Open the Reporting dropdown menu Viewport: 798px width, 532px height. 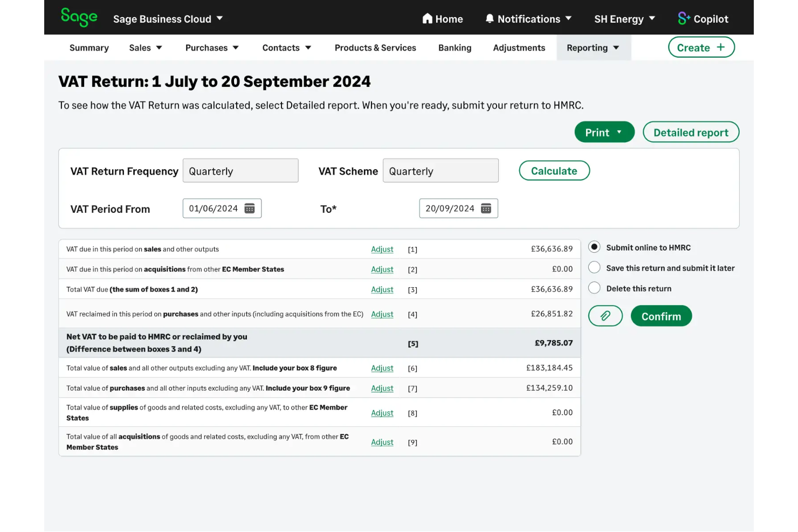click(x=593, y=48)
